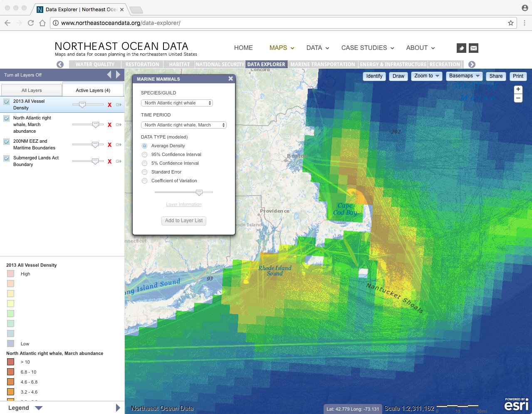
Task: Remove Submerged Lands Act Boundary layer
Action: click(x=110, y=161)
